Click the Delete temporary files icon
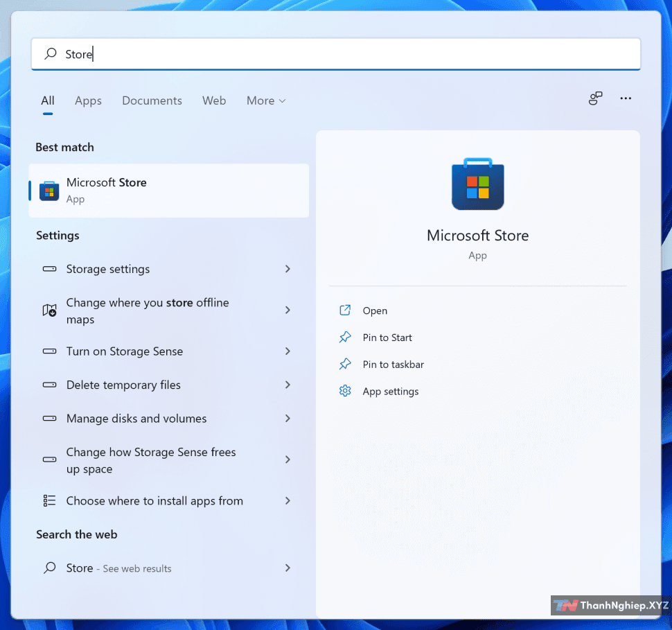672x630 pixels. click(49, 385)
